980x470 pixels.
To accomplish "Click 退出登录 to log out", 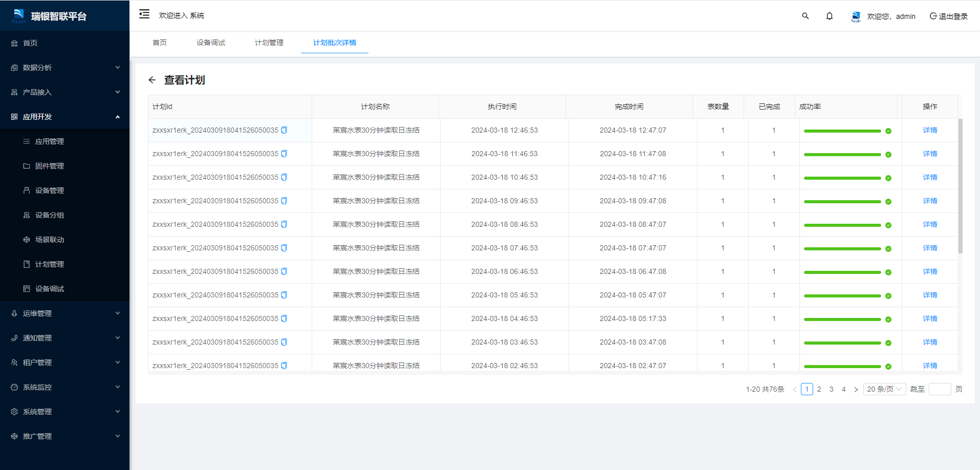I will 949,16.
